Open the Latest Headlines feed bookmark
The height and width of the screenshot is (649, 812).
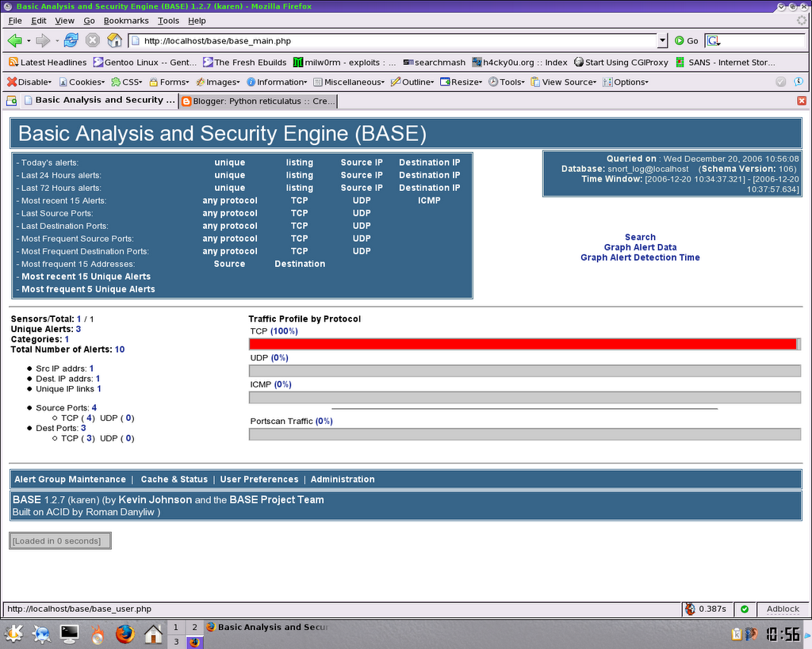[x=48, y=63]
